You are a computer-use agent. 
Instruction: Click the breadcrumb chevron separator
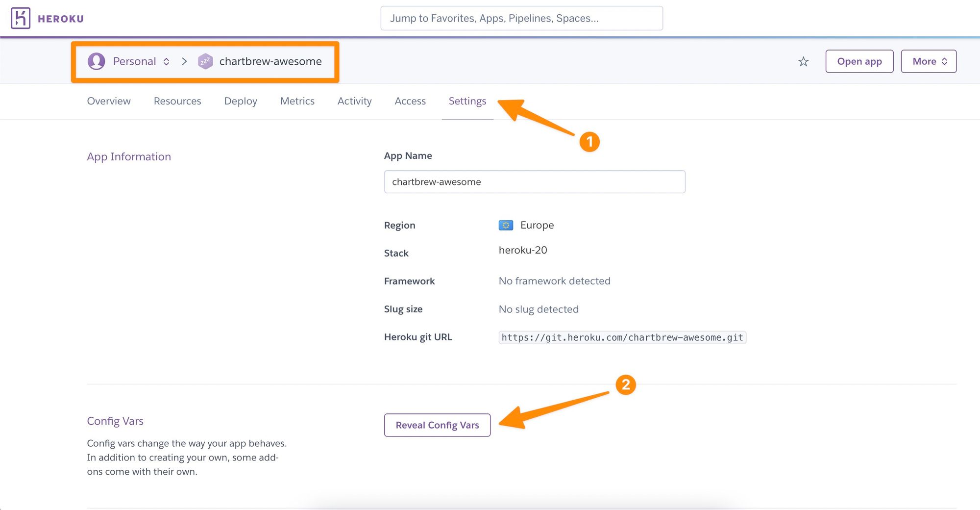(184, 61)
